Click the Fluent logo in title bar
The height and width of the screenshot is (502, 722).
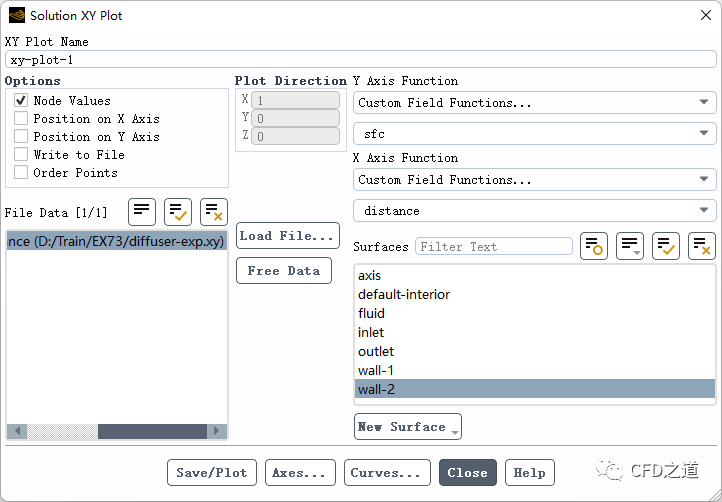click(x=17, y=15)
